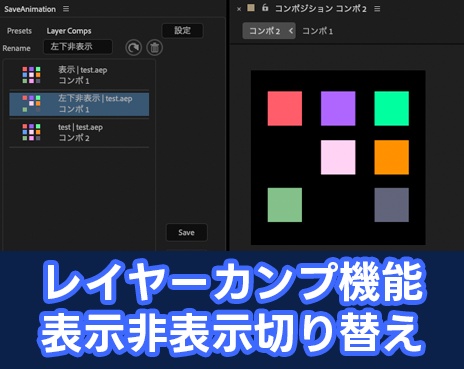Click the thumbnail of the 左下非表示 layer comp

[x=31, y=104]
